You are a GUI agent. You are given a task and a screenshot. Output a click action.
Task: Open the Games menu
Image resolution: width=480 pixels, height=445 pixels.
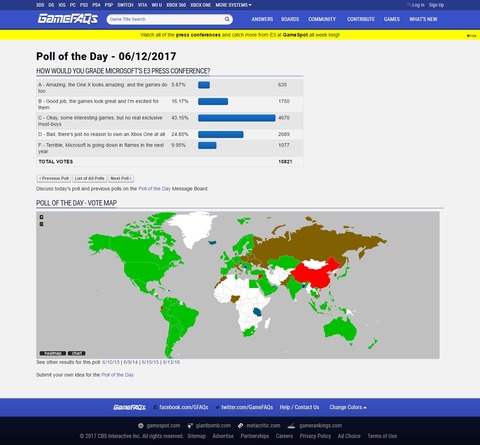[x=392, y=19]
